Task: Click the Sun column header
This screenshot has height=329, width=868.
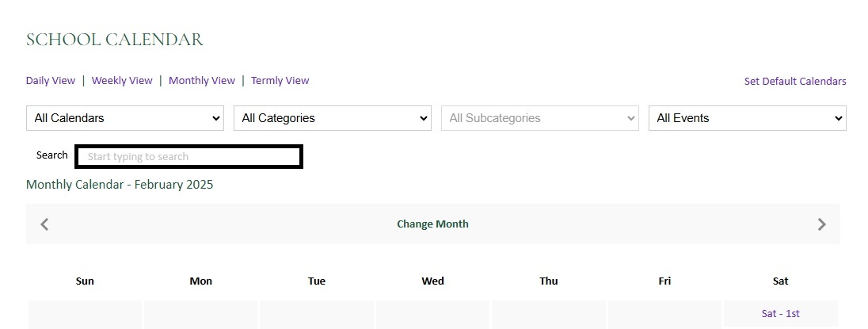Action: (x=85, y=281)
